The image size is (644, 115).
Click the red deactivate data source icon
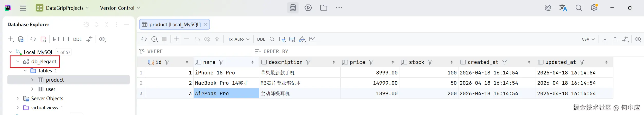[43, 39]
